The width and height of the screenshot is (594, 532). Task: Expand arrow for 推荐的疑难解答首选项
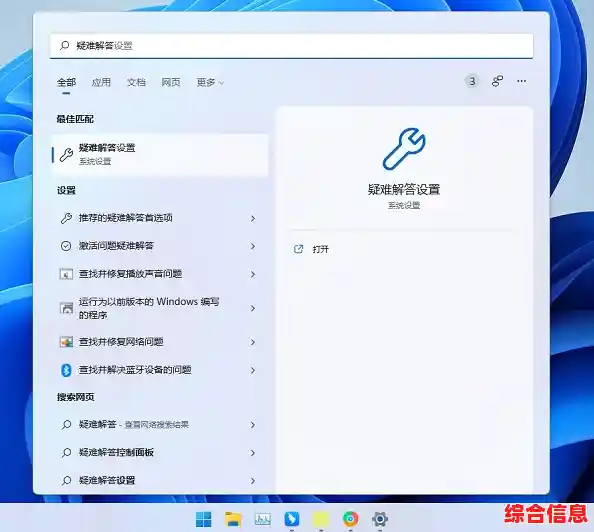coord(253,218)
